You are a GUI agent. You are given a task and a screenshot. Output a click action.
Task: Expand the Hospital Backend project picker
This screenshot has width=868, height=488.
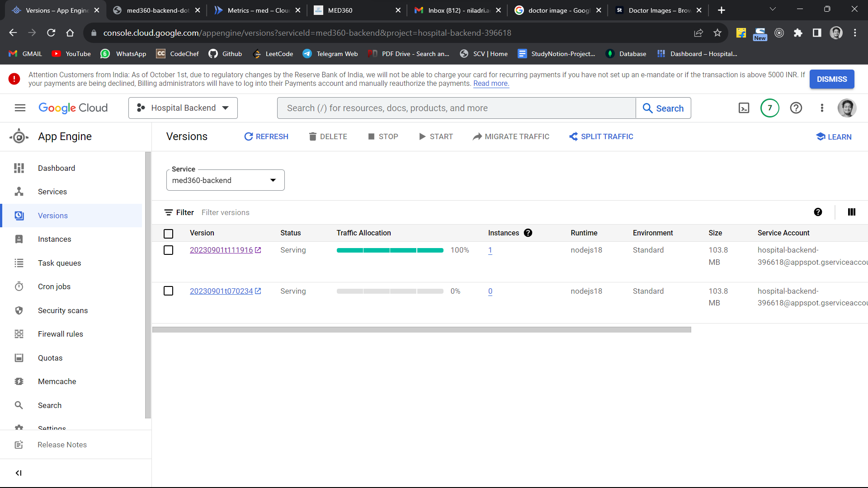(x=183, y=108)
